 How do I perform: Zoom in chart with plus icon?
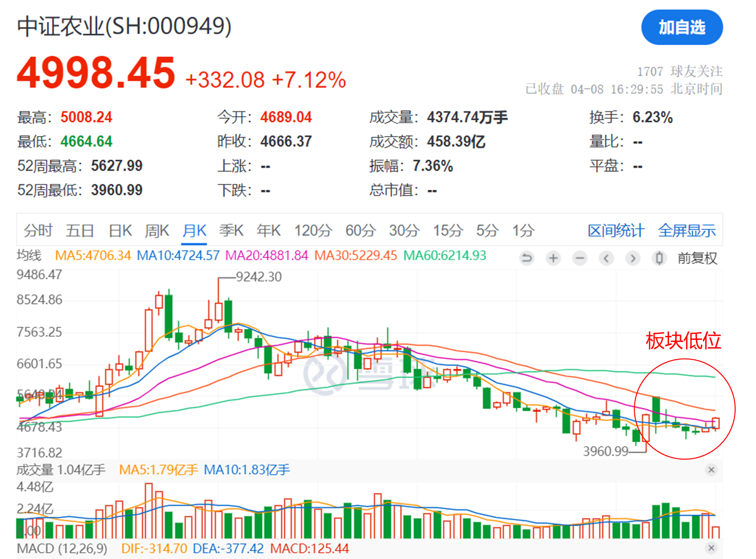coord(553,258)
